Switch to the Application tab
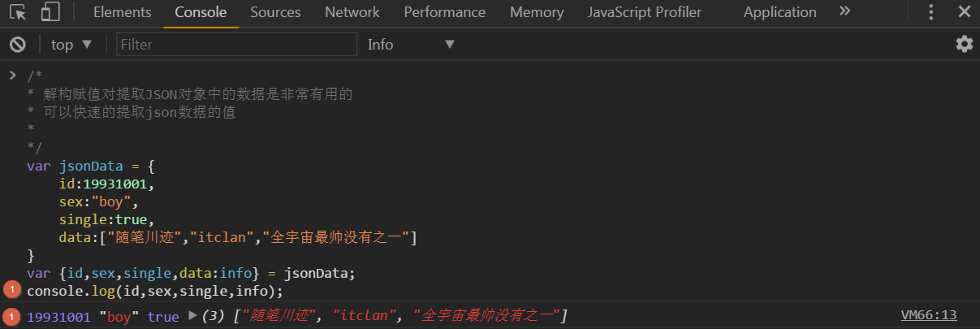Viewport: 980px width, 329px height. [x=779, y=12]
